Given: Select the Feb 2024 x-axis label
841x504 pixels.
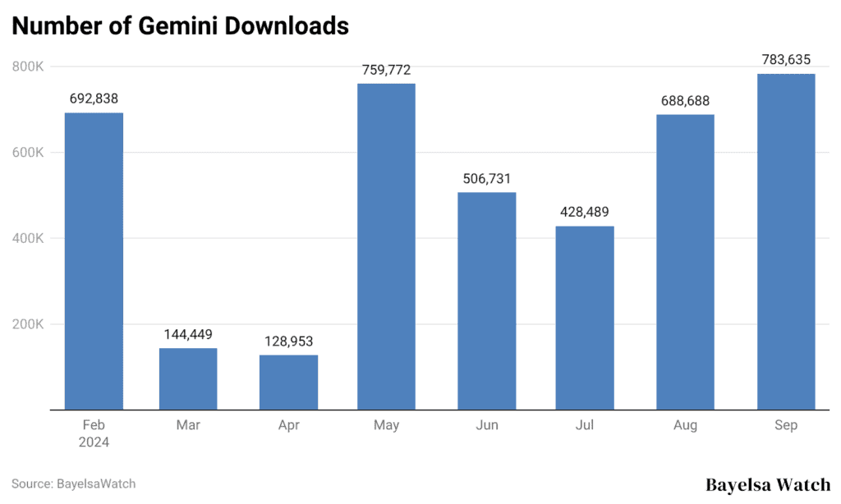Looking at the screenshot, I should (94, 433).
